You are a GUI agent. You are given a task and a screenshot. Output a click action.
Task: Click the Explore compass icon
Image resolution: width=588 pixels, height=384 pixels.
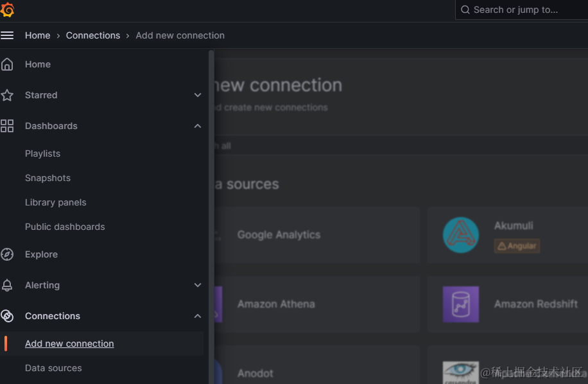click(x=7, y=254)
